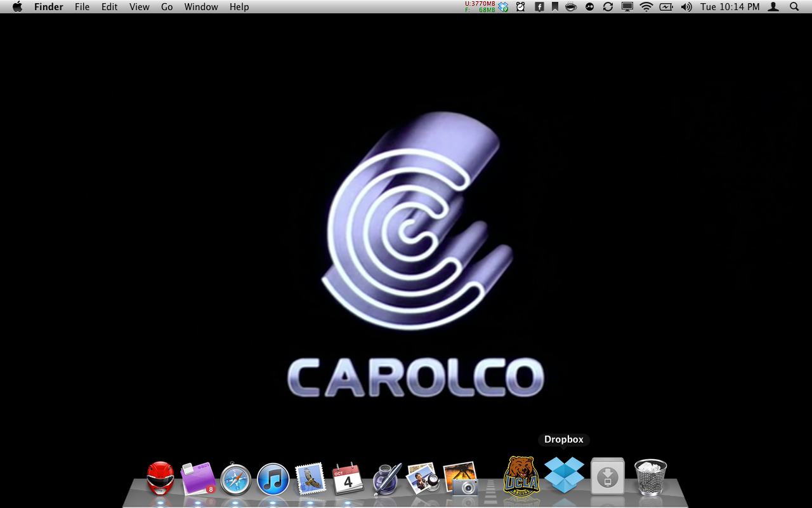This screenshot has height=508, width=812.
Task: Open the File menu
Action: coord(82,7)
